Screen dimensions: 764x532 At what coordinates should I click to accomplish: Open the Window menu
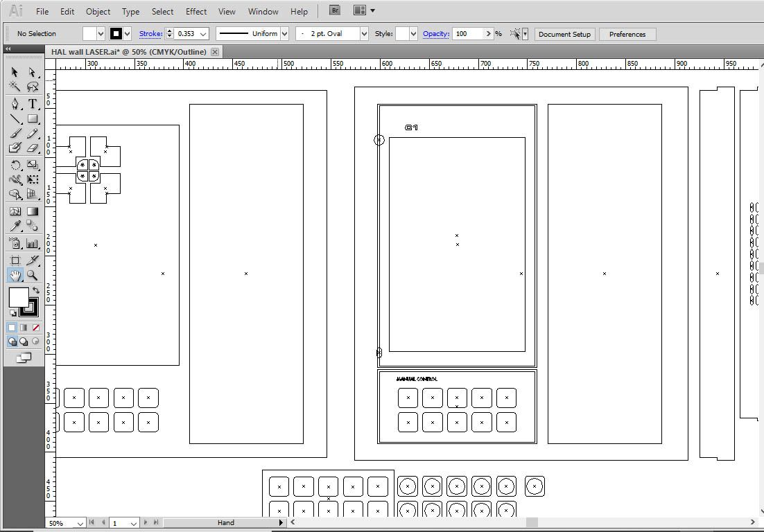[x=263, y=11]
